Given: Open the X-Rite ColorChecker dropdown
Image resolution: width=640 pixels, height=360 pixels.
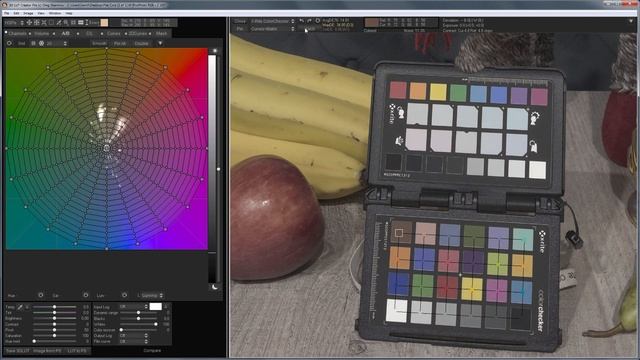Looking at the screenshot, I should click(x=272, y=21).
